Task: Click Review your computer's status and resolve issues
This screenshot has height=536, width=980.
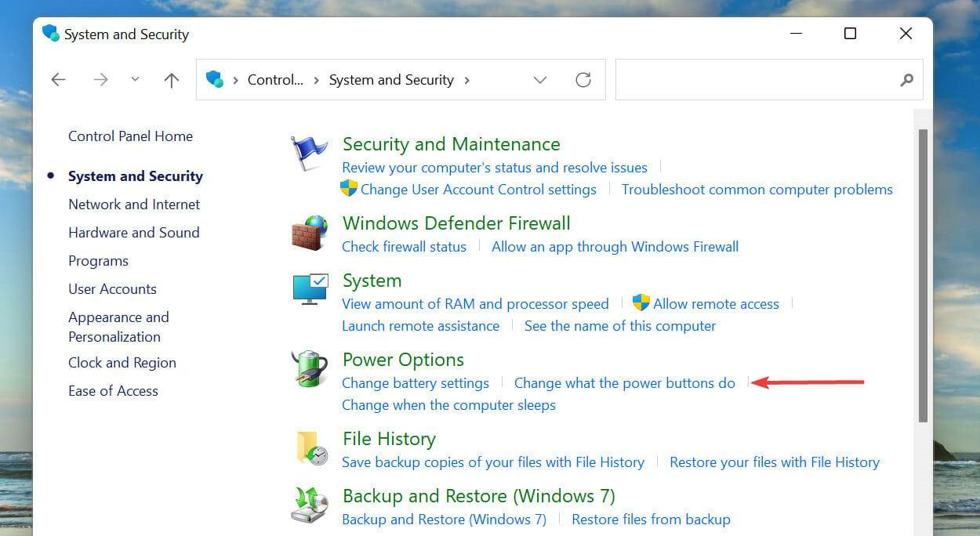Action: click(495, 168)
